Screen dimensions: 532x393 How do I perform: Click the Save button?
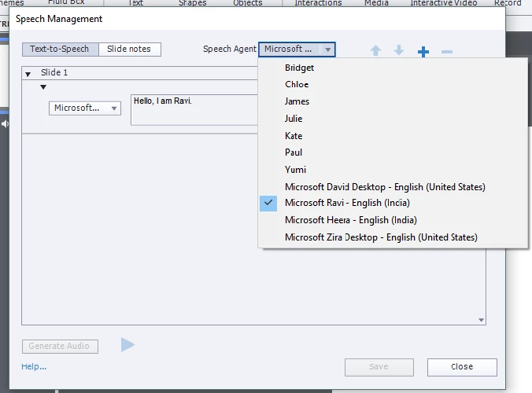coord(379,367)
